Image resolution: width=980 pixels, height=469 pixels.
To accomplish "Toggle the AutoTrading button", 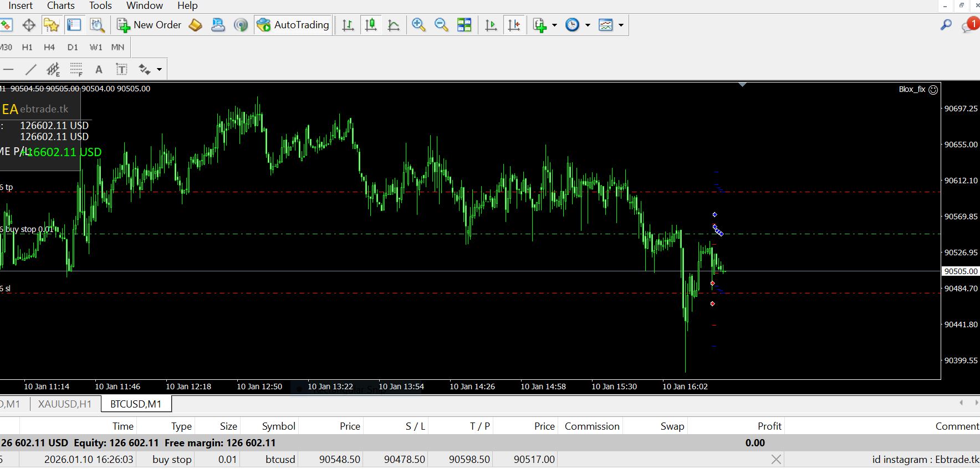I will coord(293,25).
